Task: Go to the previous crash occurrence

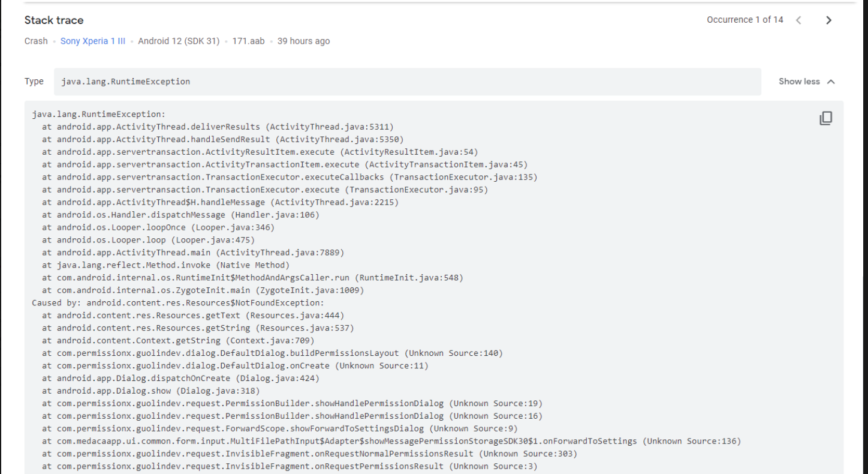Action: click(x=798, y=20)
